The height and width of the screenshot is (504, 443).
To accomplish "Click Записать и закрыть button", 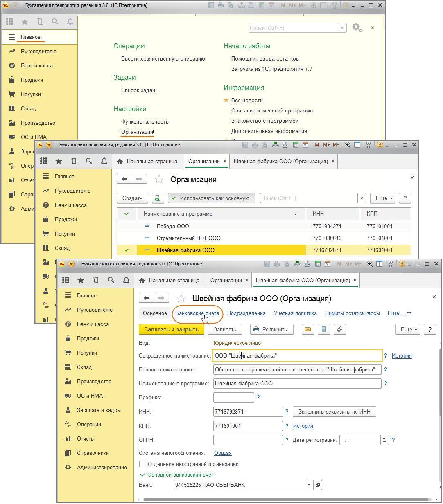I will tap(172, 329).
